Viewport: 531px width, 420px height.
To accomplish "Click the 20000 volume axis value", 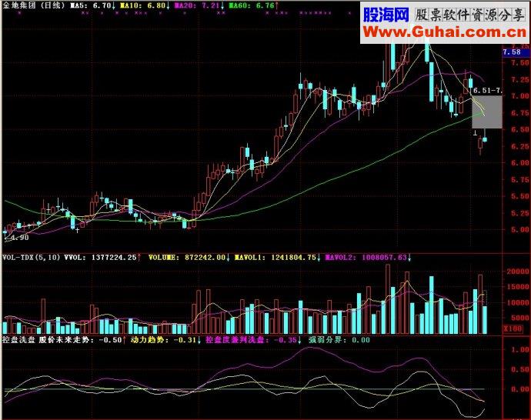I will point(518,272).
